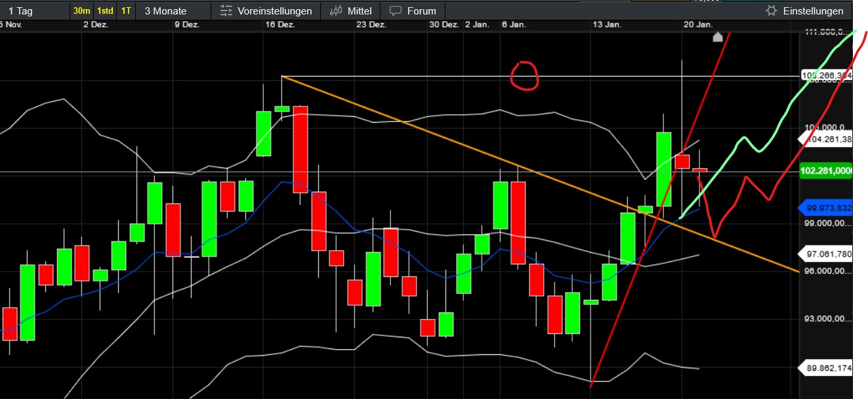Screen dimensions: 868x399
Task: Click the 30 Dez. date label
Action: (x=444, y=24)
